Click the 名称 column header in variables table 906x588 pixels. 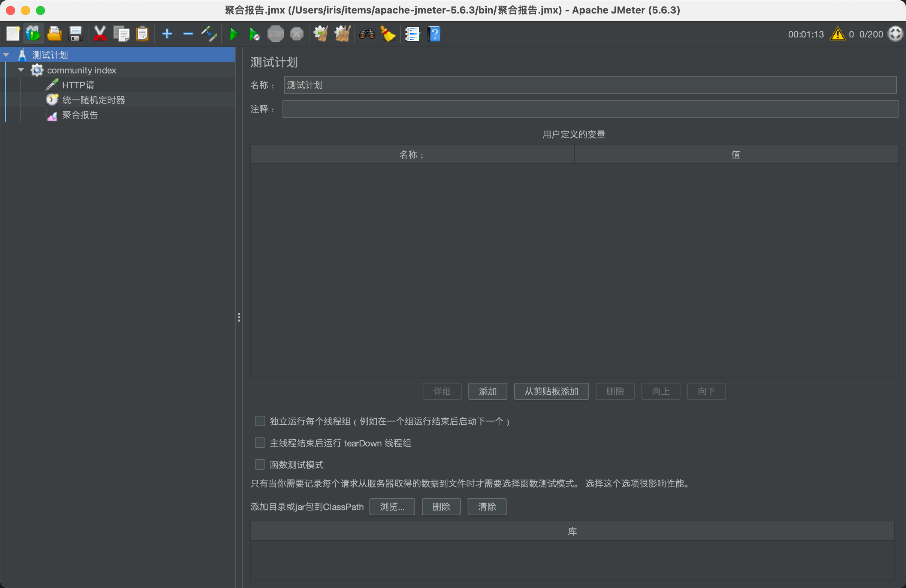[412, 155]
